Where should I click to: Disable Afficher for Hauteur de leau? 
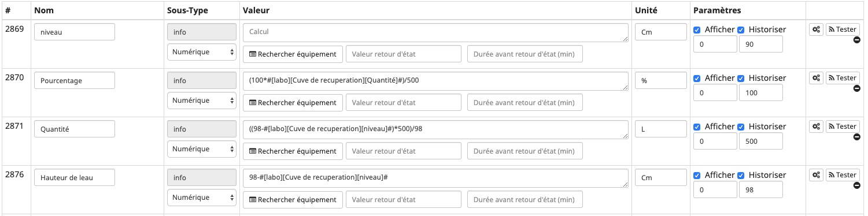pos(697,175)
